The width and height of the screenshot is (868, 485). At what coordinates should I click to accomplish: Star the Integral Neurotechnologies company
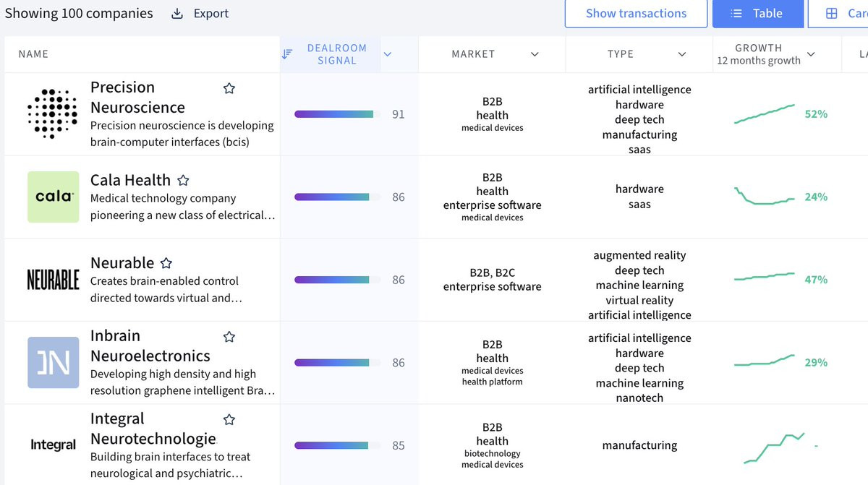point(229,420)
